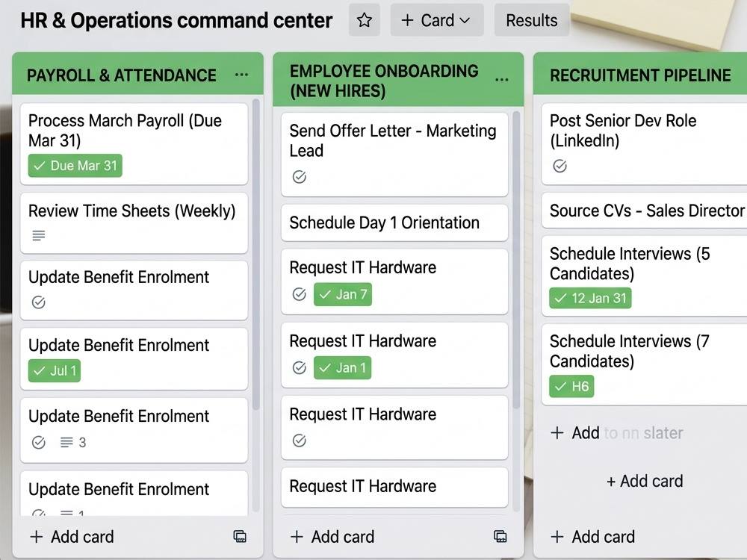This screenshot has height=560, width=747.
Task: Open description icon on Review Time Sheets card
Action: point(39,235)
